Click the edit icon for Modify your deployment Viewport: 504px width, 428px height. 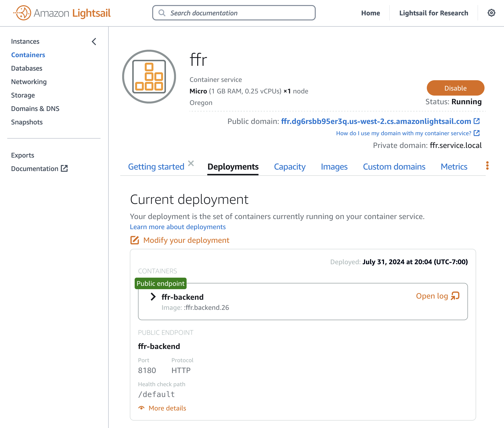click(135, 240)
